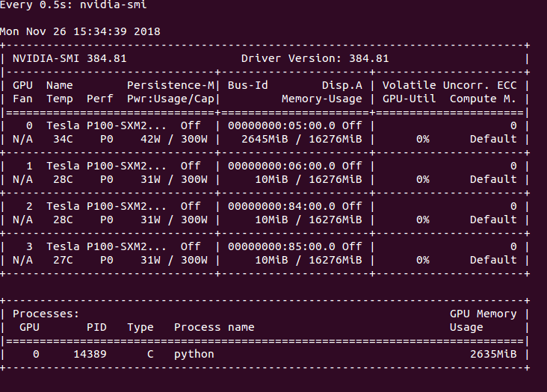Click the Processes: section label
Screen dimensions: 547x392
(x=46, y=314)
